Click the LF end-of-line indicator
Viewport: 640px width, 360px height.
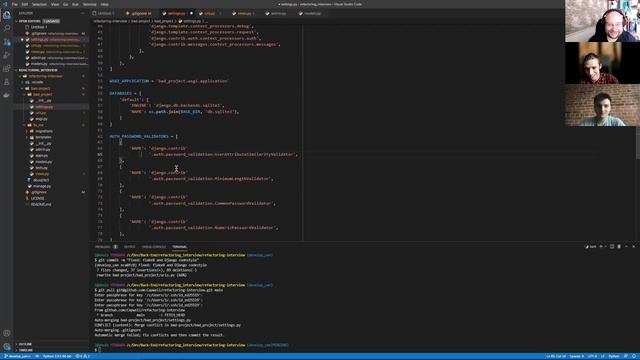(602, 356)
